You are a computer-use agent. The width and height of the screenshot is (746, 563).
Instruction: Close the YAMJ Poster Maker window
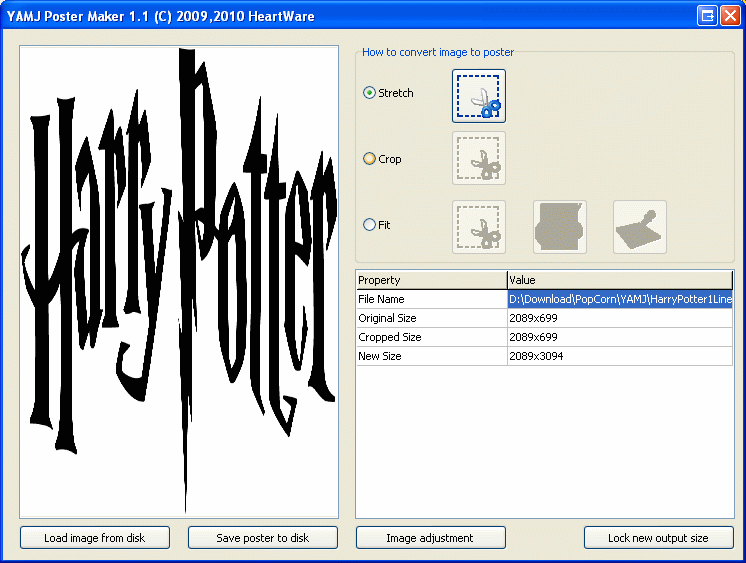(730, 16)
